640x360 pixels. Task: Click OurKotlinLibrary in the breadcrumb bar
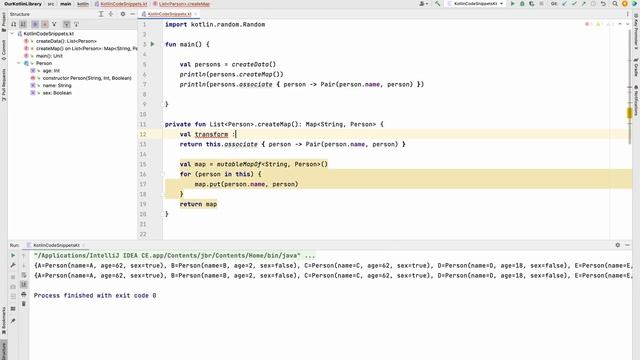[x=23, y=4]
